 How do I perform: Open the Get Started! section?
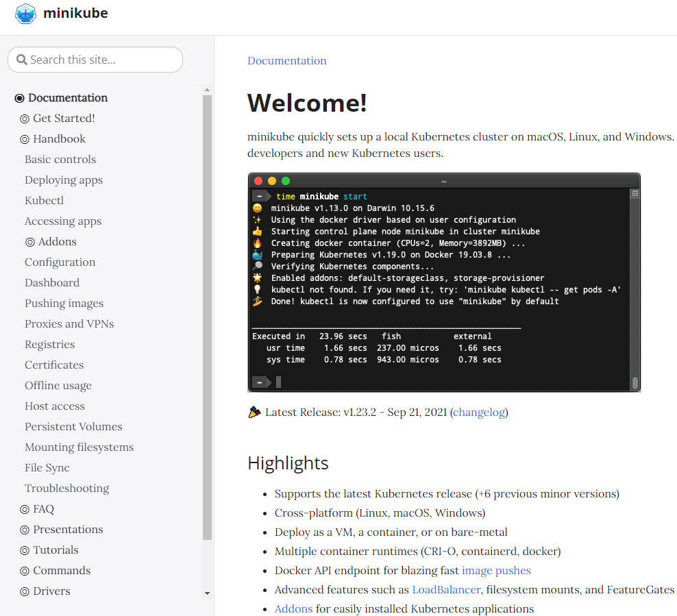[x=64, y=119]
